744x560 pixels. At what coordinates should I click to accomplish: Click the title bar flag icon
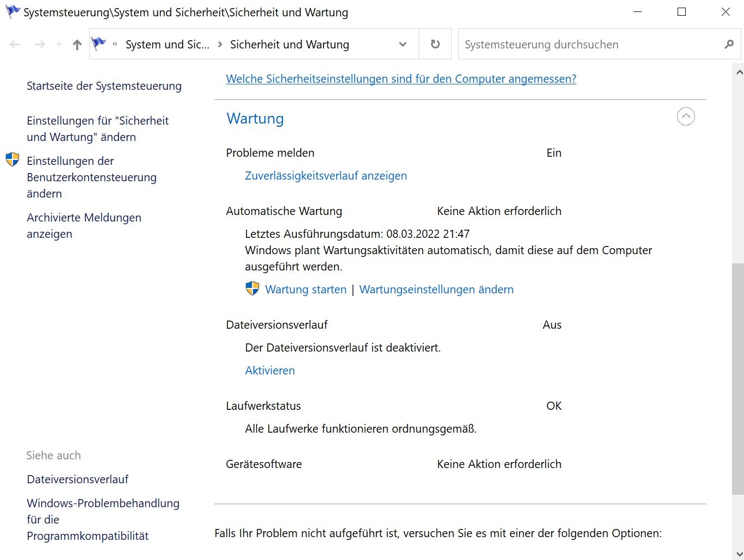[13, 11]
